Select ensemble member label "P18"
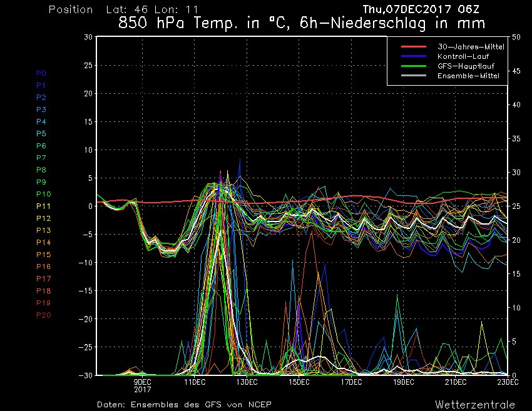 (43, 291)
